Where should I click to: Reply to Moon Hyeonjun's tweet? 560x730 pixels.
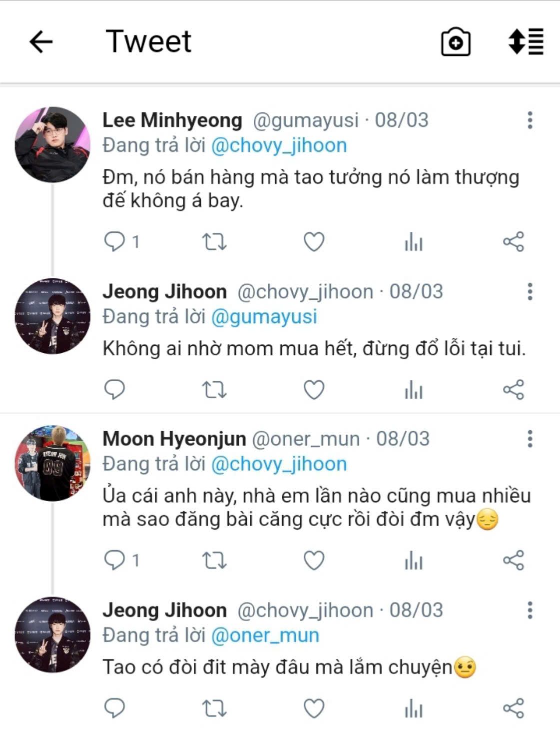(114, 560)
